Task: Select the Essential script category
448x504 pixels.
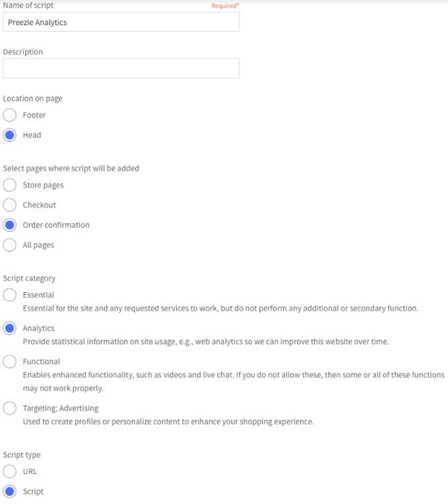Action: pos(10,295)
